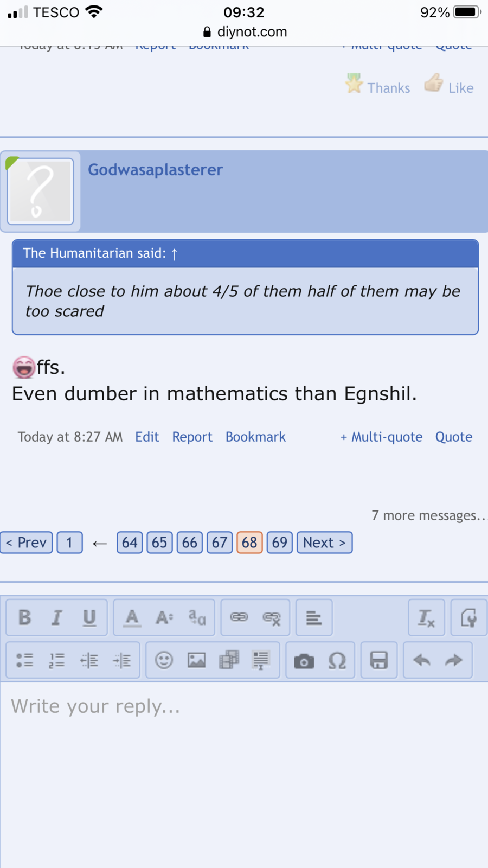Viewport: 488px width, 868px height.
Task: Open the text color picker
Action: pyautogui.click(x=132, y=617)
